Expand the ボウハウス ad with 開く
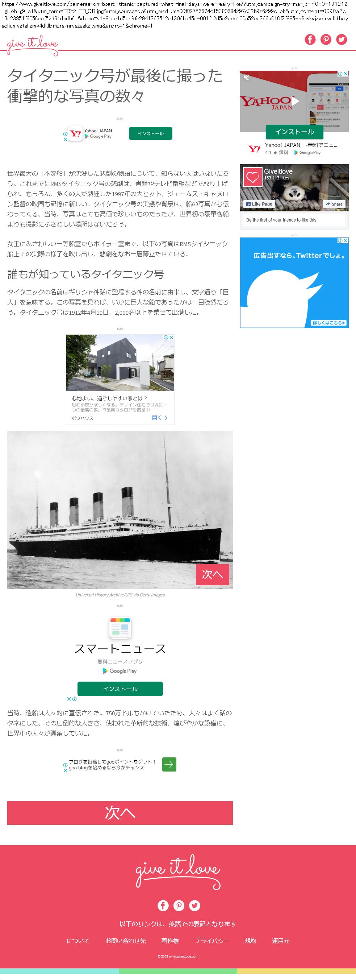The image size is (356, 980). (x=160, y=418)
